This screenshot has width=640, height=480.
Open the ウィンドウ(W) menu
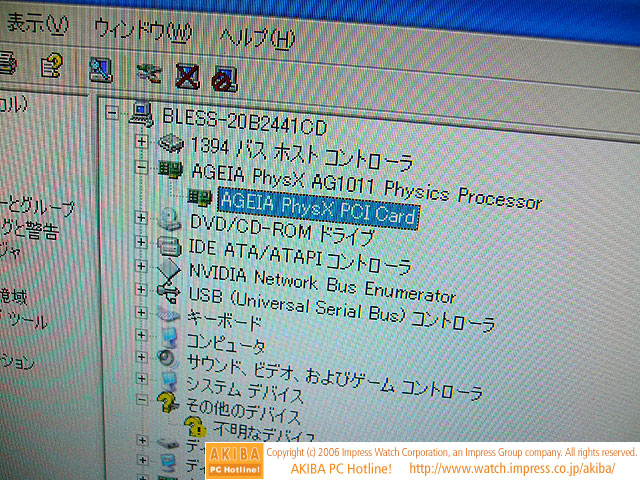point(152,31)
